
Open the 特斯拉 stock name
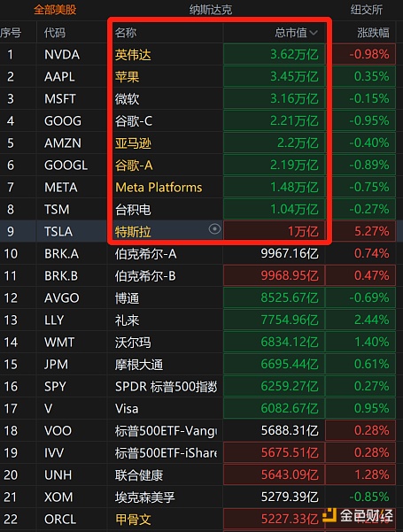click(x=133, y=232)
